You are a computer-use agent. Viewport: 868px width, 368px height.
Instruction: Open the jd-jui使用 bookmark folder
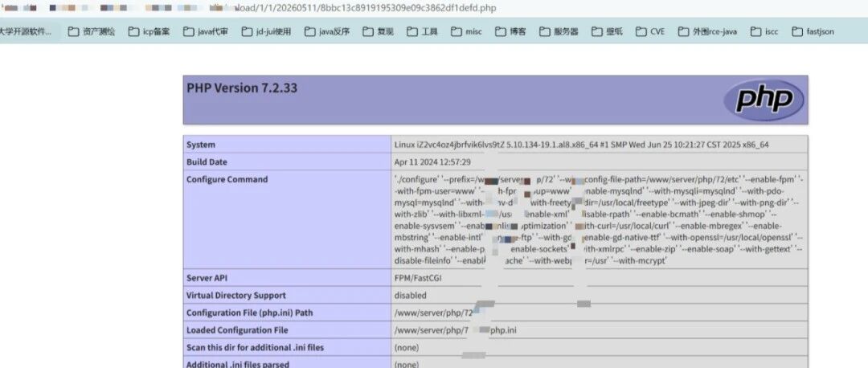click(266, 31)
